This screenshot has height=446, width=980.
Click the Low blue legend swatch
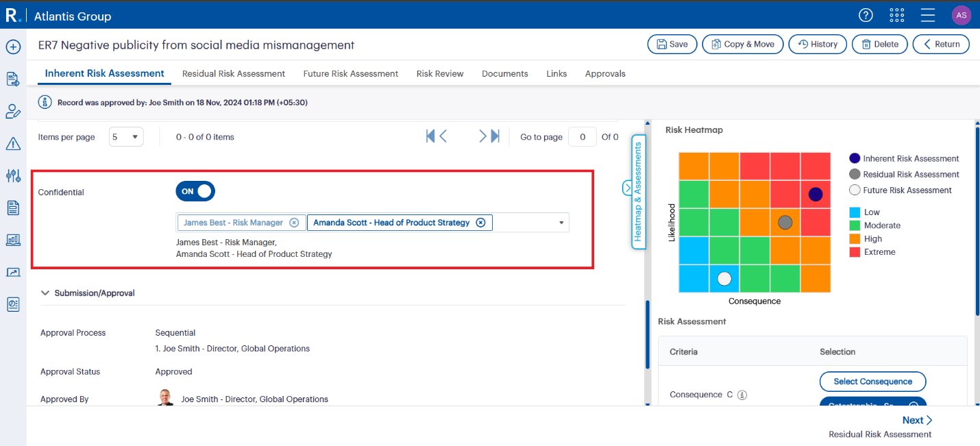855,212
